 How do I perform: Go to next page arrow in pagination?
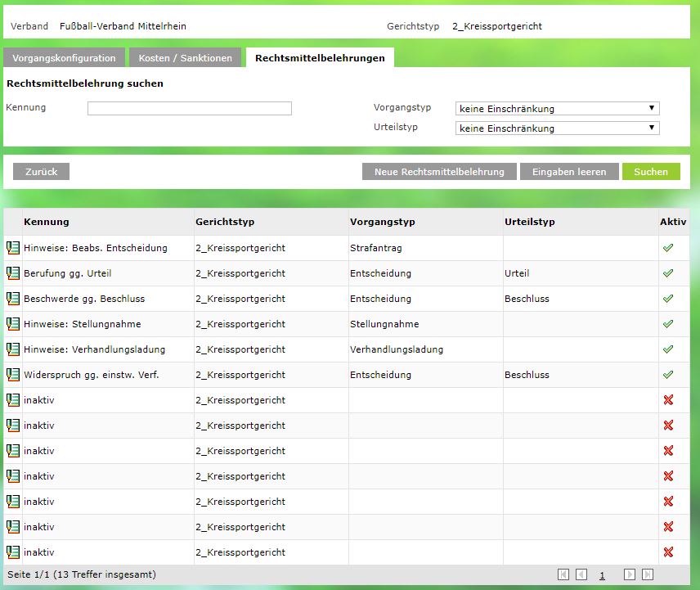tap(629, 575)
